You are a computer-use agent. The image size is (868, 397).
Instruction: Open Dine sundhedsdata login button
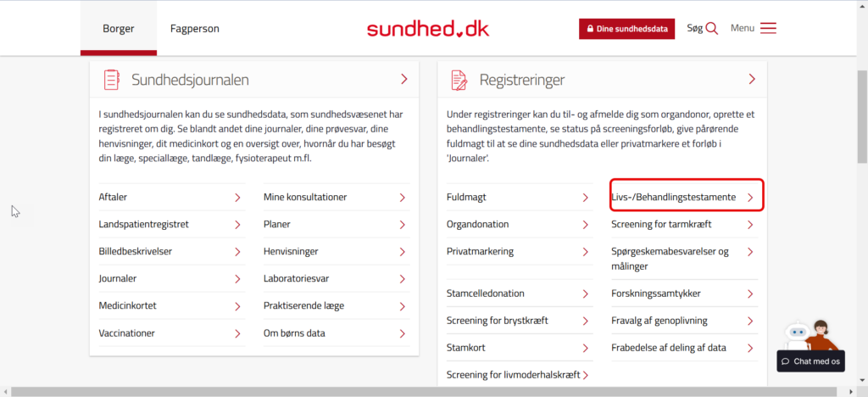[627, 29]
